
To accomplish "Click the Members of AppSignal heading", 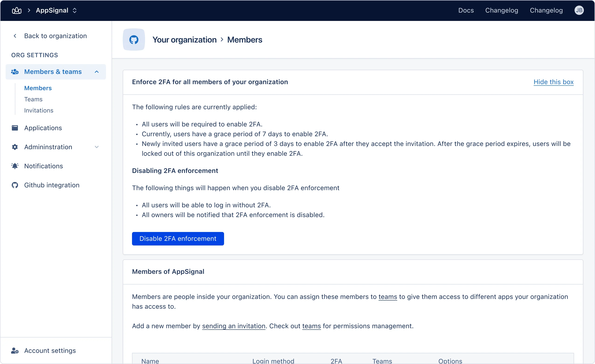I will click(x=168, y=271).
